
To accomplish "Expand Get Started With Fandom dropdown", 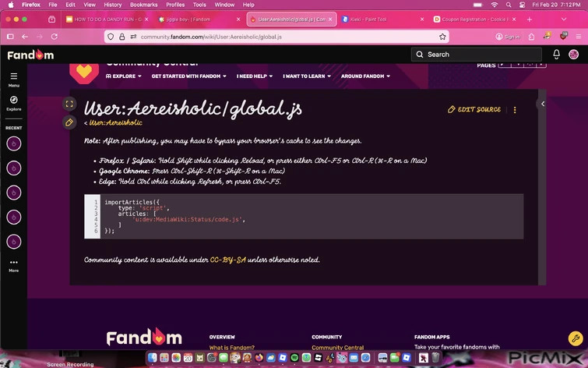I will pyautogui.click(x=189, y=76).
